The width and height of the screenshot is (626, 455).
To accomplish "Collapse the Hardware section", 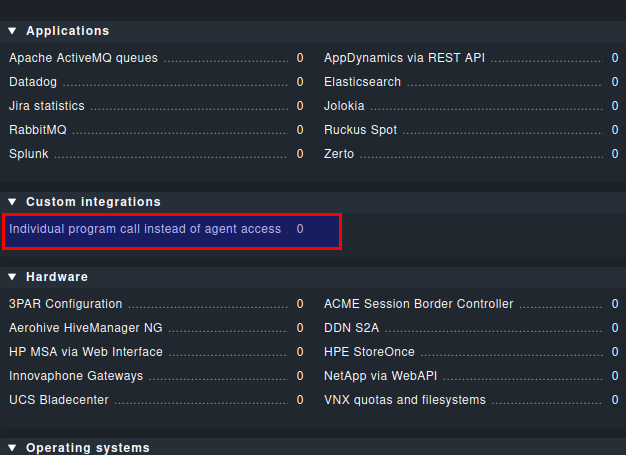I will point(12,277).
